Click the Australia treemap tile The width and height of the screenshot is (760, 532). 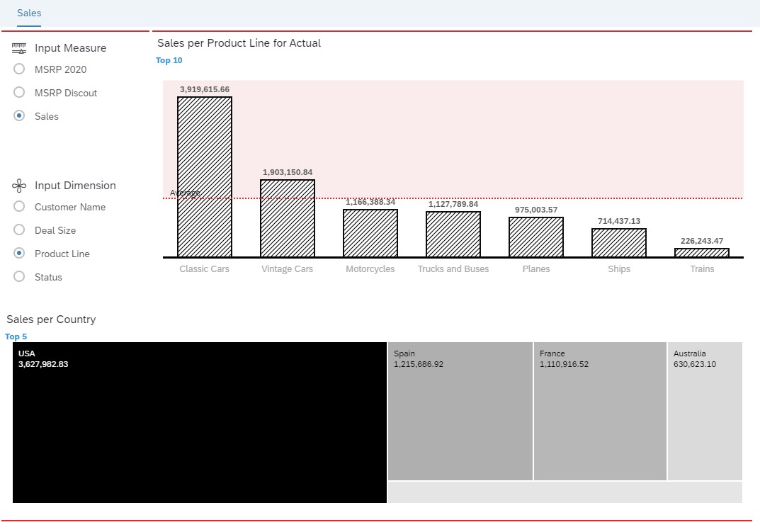click(704, 411)
